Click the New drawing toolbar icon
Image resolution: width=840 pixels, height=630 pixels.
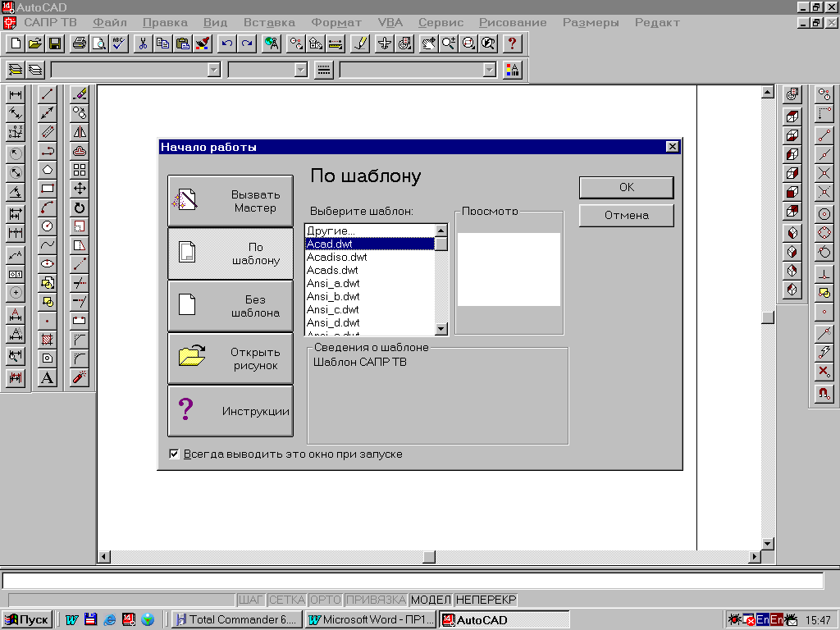(16, 43)
